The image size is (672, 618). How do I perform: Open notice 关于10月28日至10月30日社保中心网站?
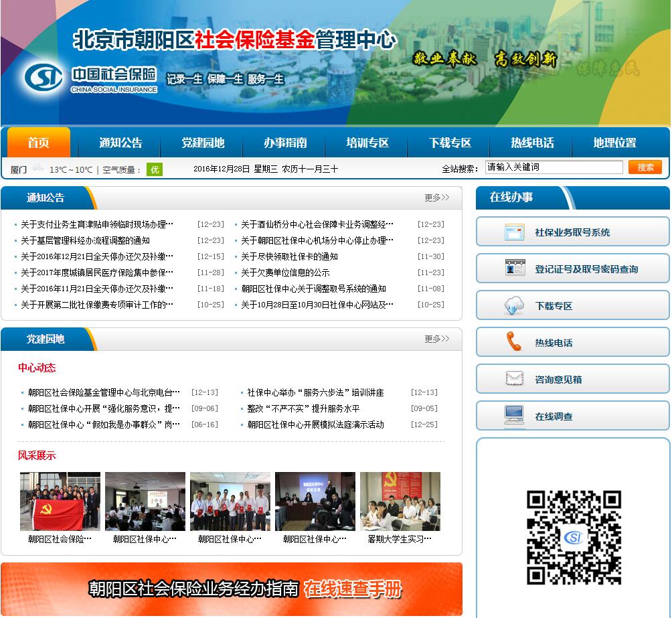tap(317, 305)
